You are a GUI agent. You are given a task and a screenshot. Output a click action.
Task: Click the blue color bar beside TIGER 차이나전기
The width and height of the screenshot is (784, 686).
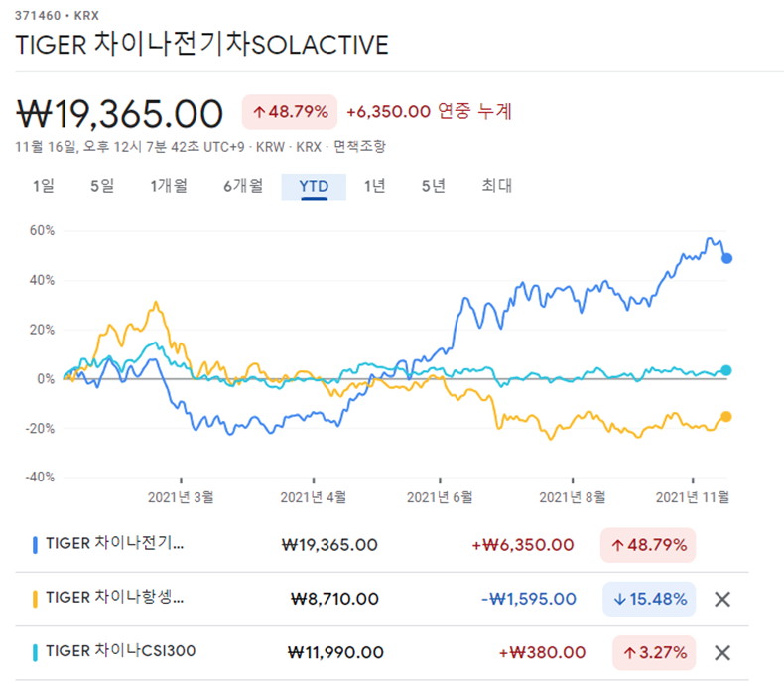coord(35,545)
